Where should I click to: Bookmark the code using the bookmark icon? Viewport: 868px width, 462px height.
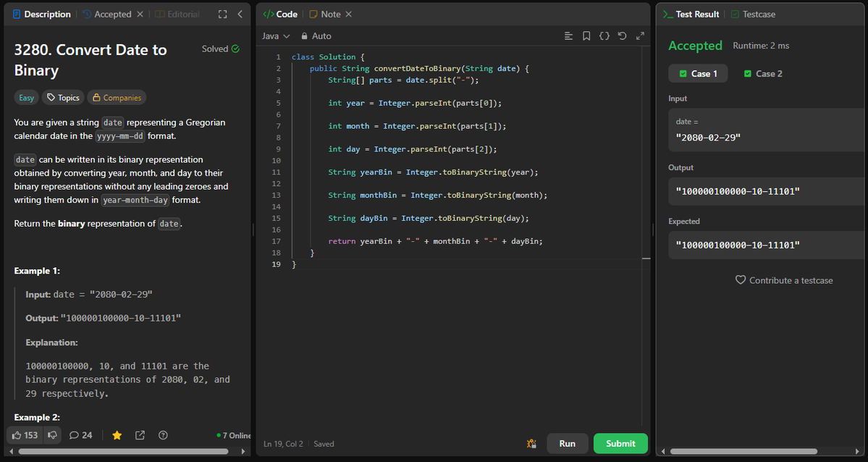(x=586, y=35)
